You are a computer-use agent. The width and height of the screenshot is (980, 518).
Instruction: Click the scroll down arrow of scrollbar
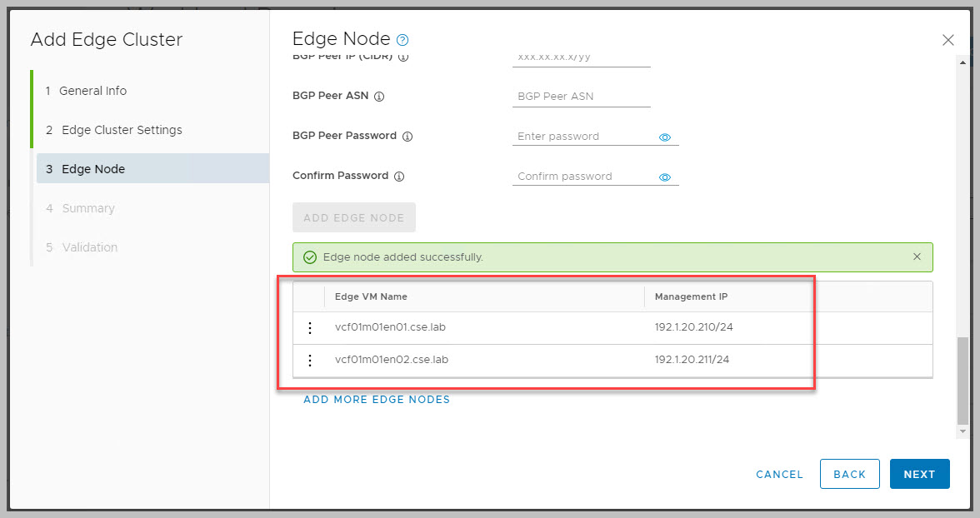(x=963, y=431)
